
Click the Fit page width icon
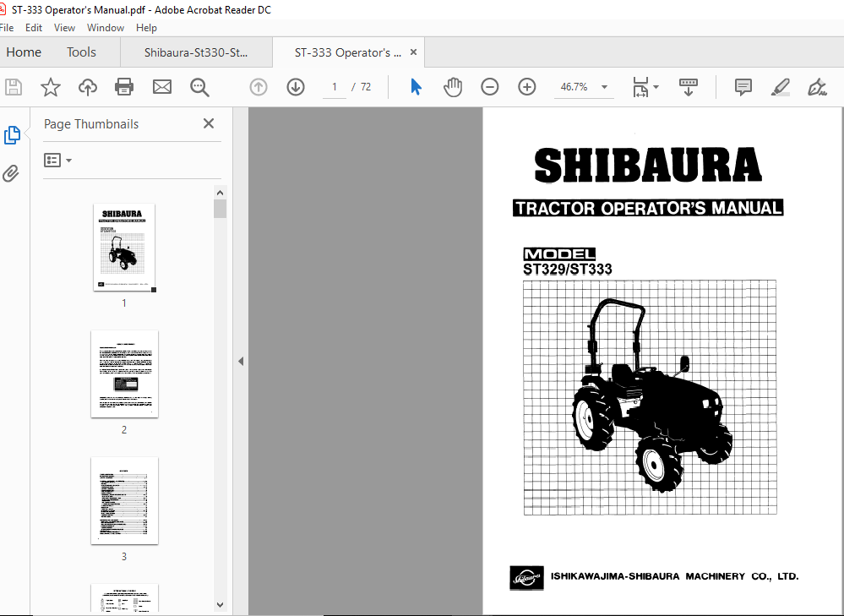click(640, 87)
